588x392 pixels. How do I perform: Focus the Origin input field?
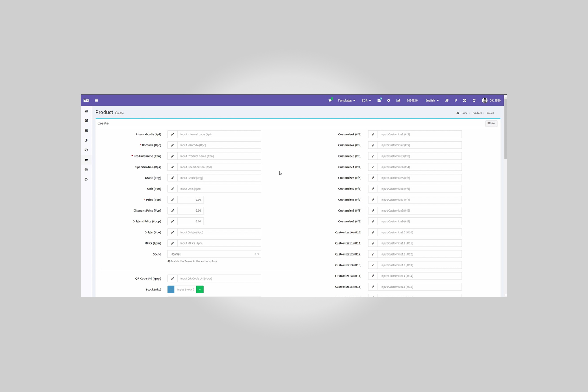click(219, 232)
